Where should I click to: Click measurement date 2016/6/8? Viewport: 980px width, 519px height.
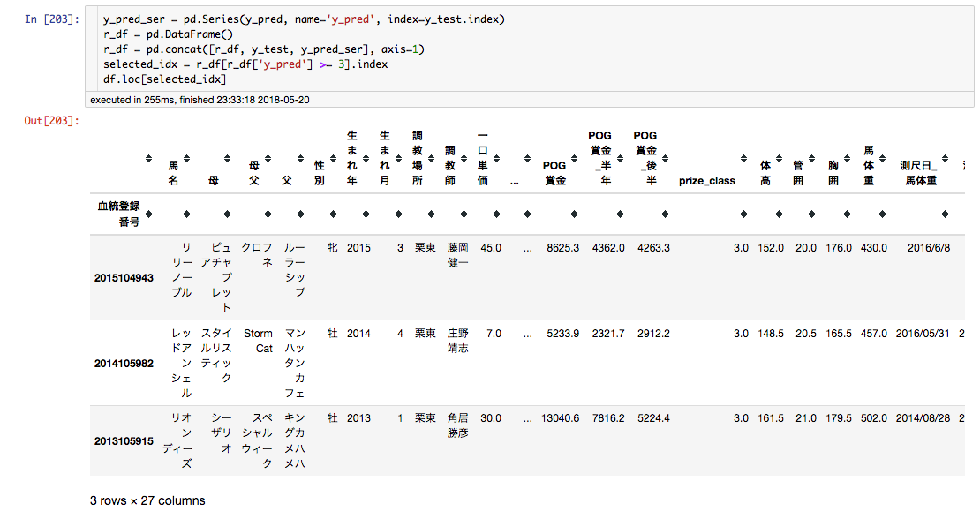coord(928,248)
